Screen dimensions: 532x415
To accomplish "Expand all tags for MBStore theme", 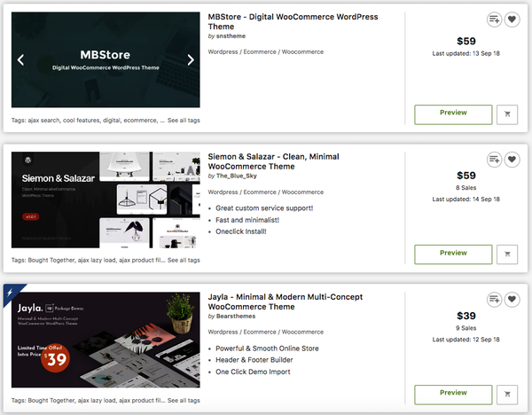I will 184,121.
